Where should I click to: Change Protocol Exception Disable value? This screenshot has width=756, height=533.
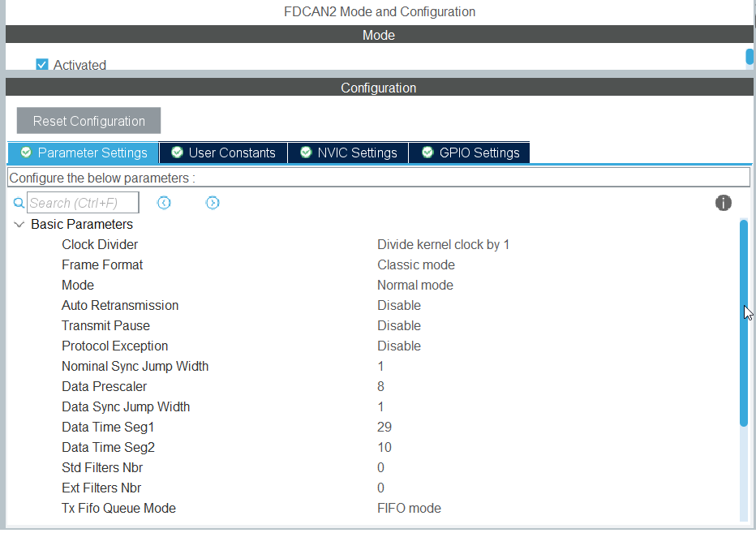point(399,346)
